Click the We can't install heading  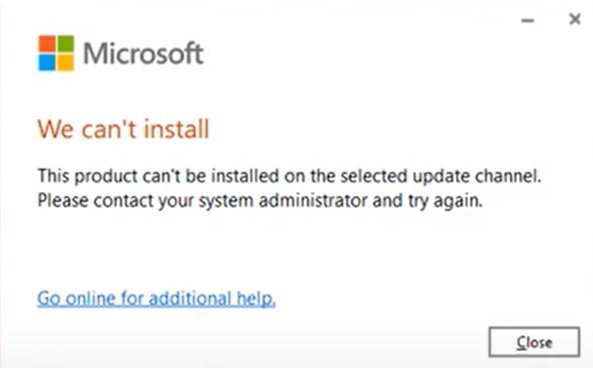point(123,129)
